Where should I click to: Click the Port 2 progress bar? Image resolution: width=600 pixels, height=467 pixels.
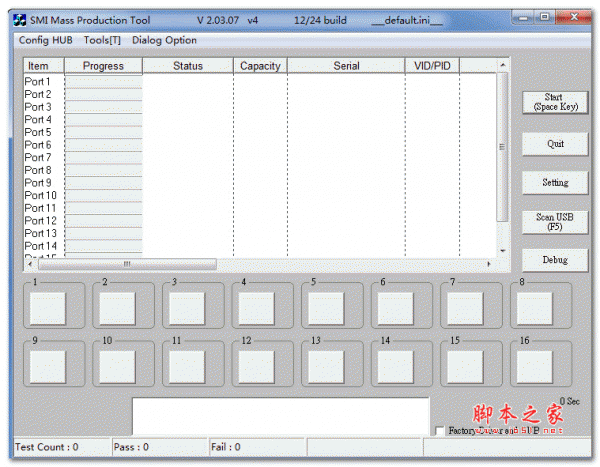104,94
